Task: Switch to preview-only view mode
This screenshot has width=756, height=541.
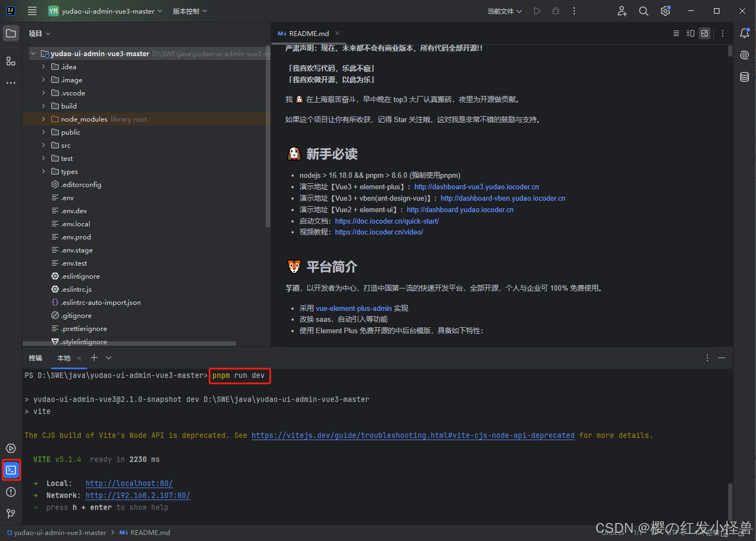Action: point(705,33)
